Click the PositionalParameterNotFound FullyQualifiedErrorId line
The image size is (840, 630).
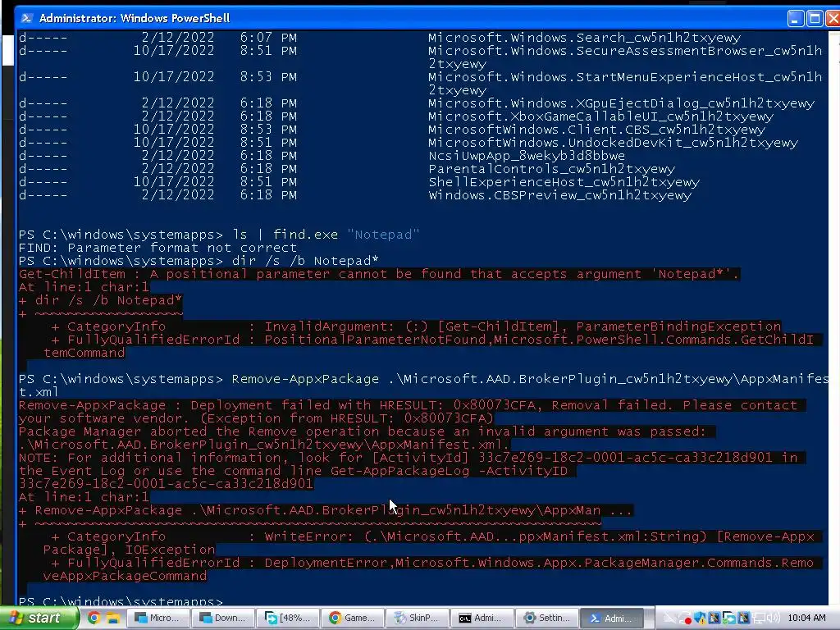(x=433, y=340)
